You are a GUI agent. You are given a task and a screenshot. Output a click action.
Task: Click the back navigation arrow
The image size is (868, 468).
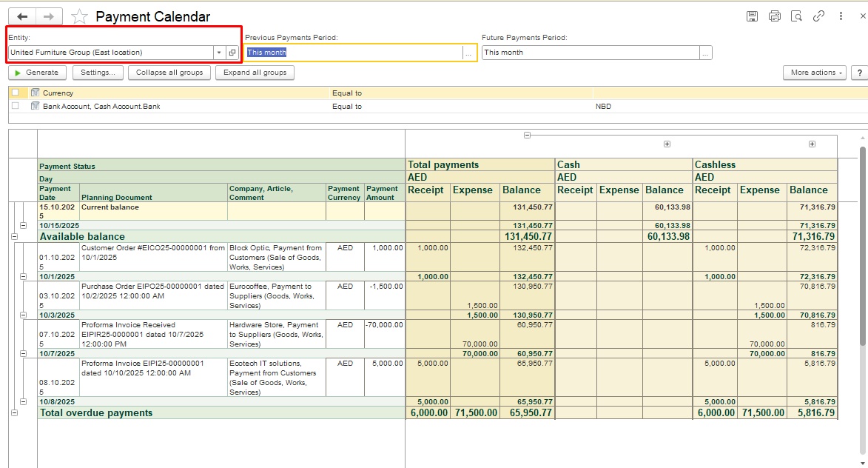pos(22,16)
